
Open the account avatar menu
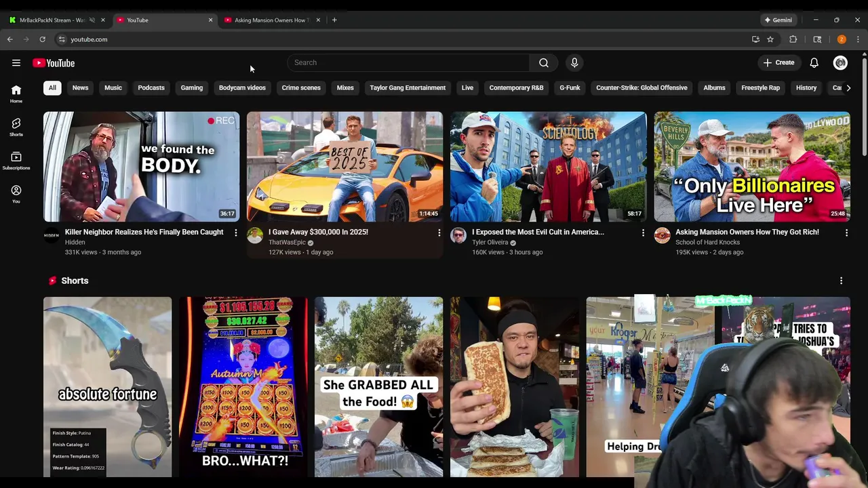840,63
